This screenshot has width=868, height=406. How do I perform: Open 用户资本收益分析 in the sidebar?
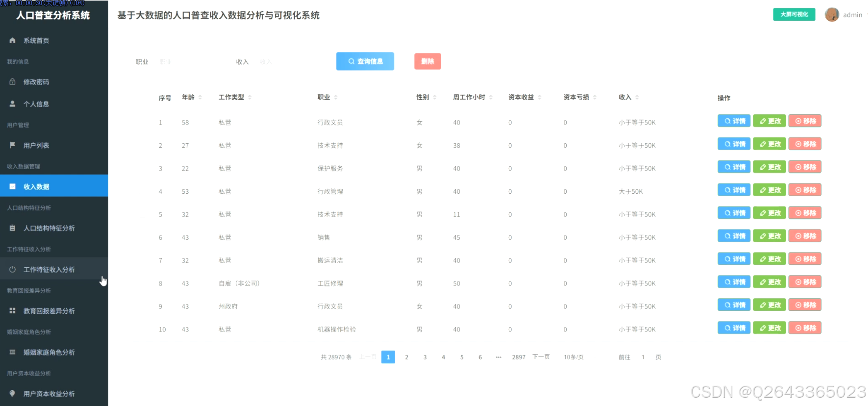pyautogui.click(x=54, y=393)
